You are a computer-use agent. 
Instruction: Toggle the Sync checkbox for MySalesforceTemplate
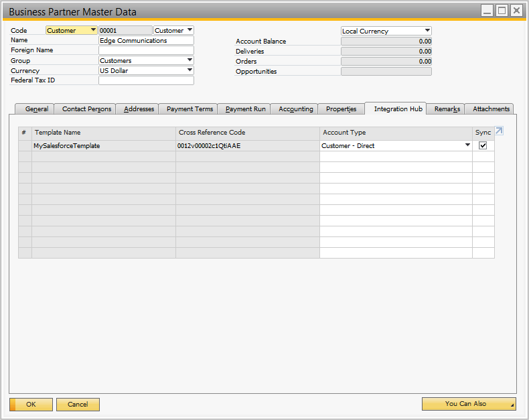coord(483,146)
